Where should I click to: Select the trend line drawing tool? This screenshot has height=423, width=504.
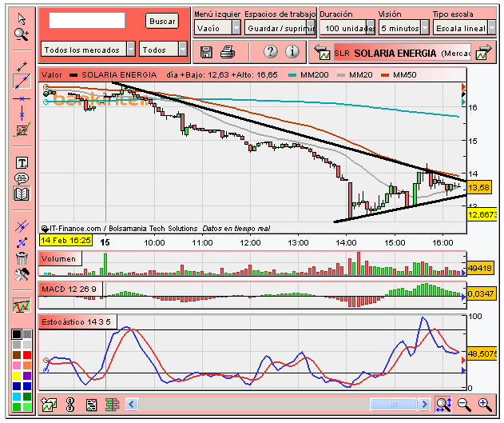click(22, 81)
